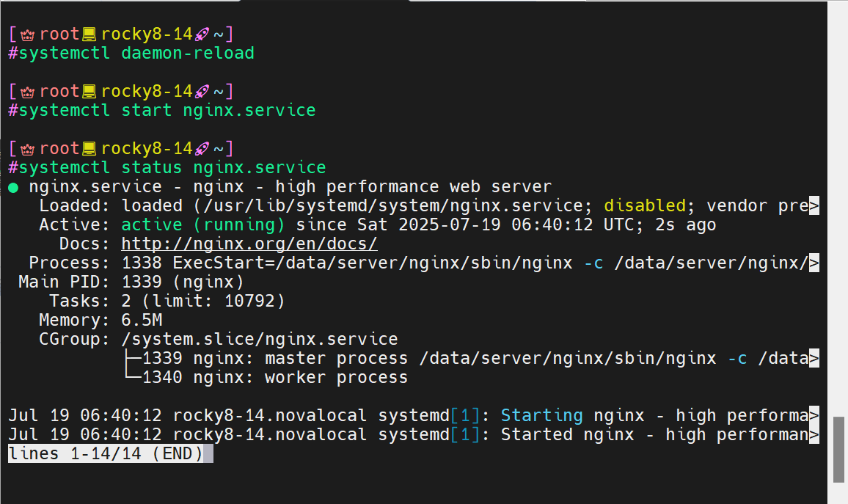
Task: Click the 'lines 1-14/14 (END)' pager status
Action: click(x=106, y=453)
